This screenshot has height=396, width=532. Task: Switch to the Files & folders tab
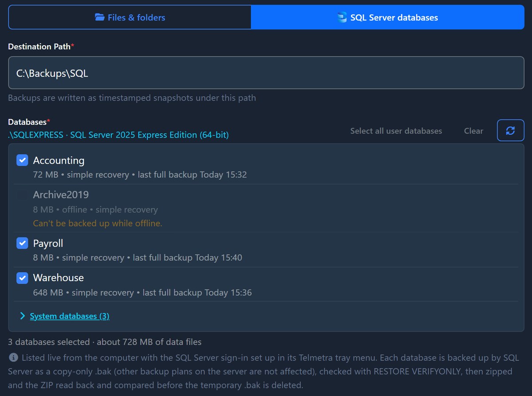click(x=130, y=17)
